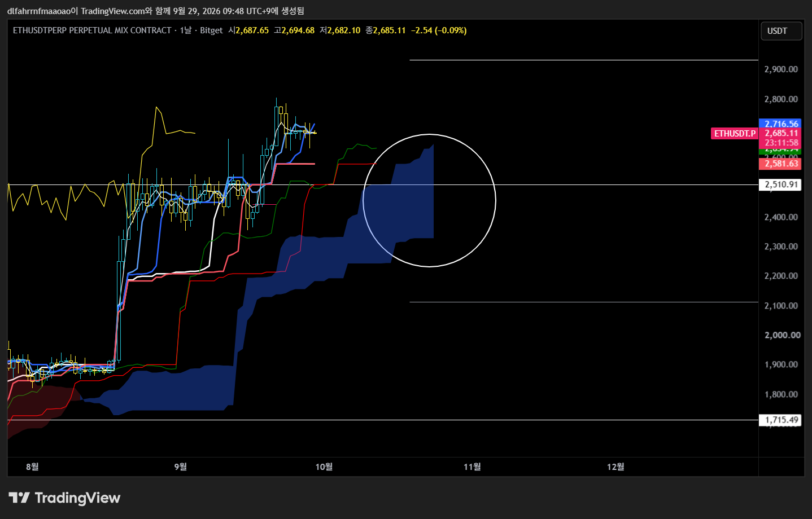
Task: Click the 8월 time axis marker
Action: click(32, 467)
